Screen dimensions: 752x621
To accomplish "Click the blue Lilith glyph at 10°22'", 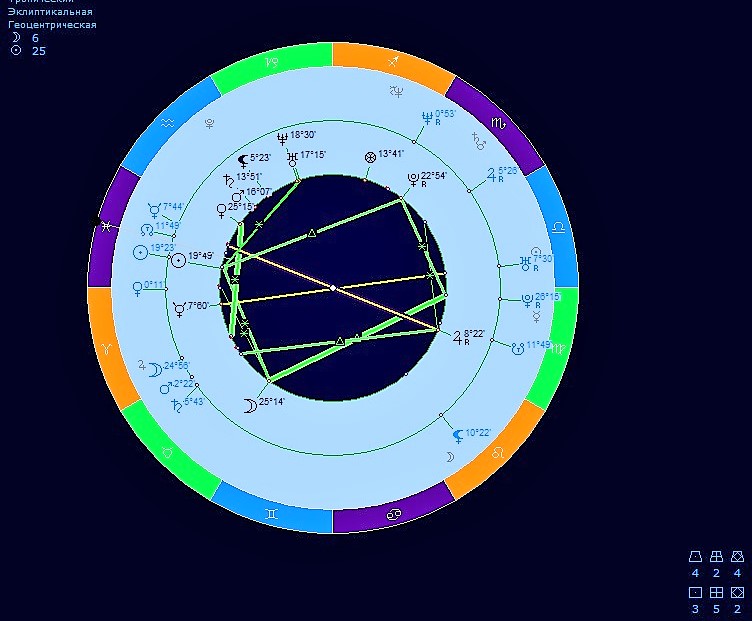I will 458,436.
